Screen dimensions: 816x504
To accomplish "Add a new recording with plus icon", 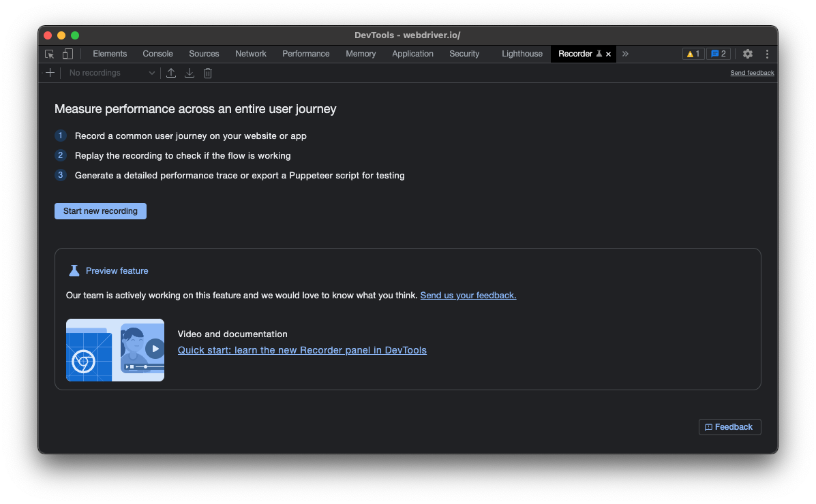I will tap(50, 73).
